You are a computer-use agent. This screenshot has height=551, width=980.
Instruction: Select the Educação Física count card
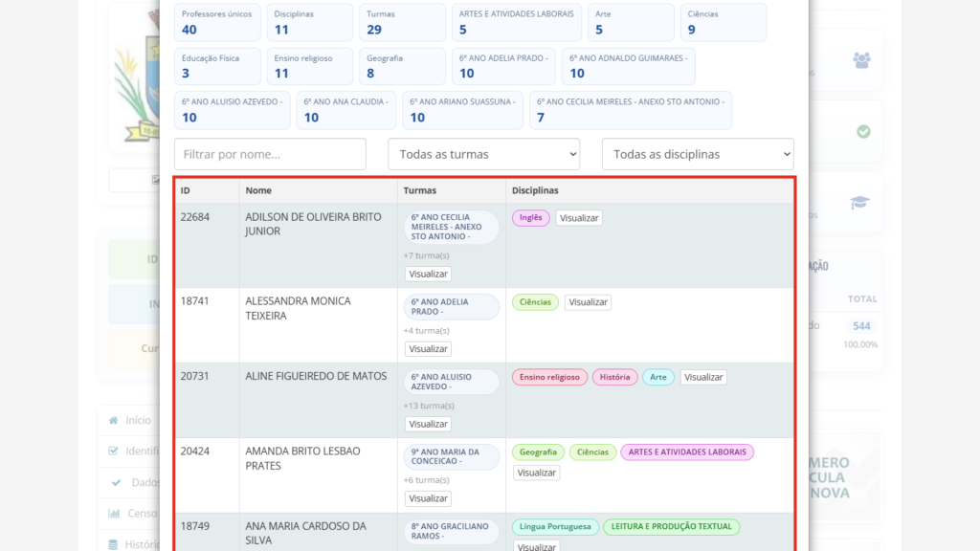[217, 66]
